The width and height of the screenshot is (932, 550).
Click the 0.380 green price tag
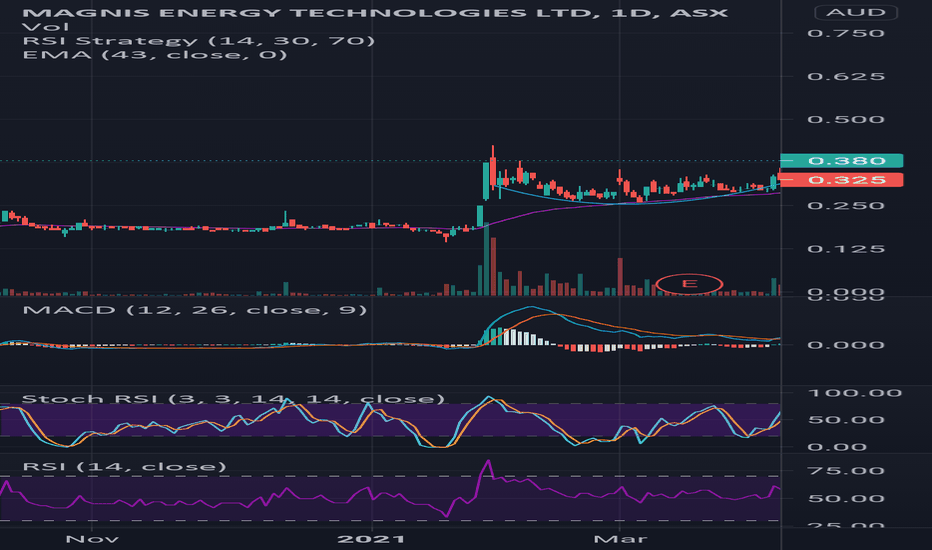tap(842, 161)
